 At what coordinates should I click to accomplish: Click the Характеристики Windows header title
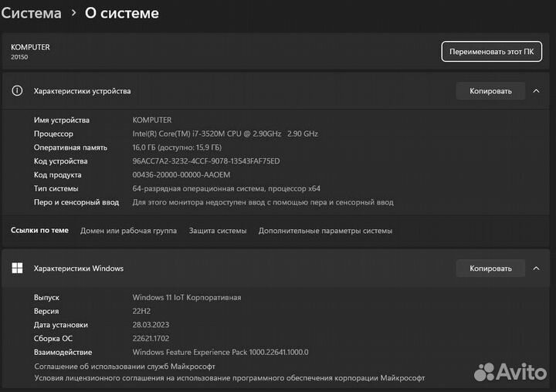tap(79, 269)
